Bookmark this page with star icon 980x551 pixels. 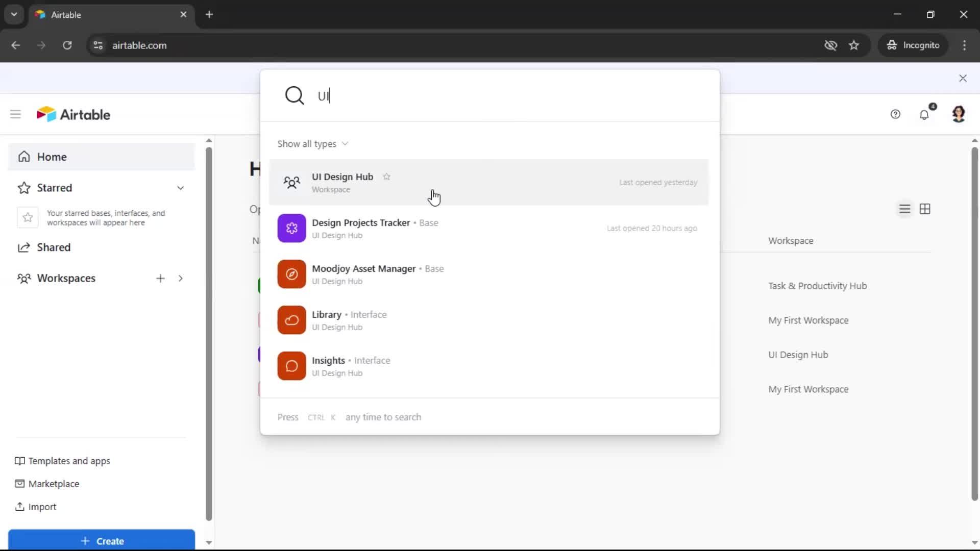pyautogui.click(x=854, y=45)
